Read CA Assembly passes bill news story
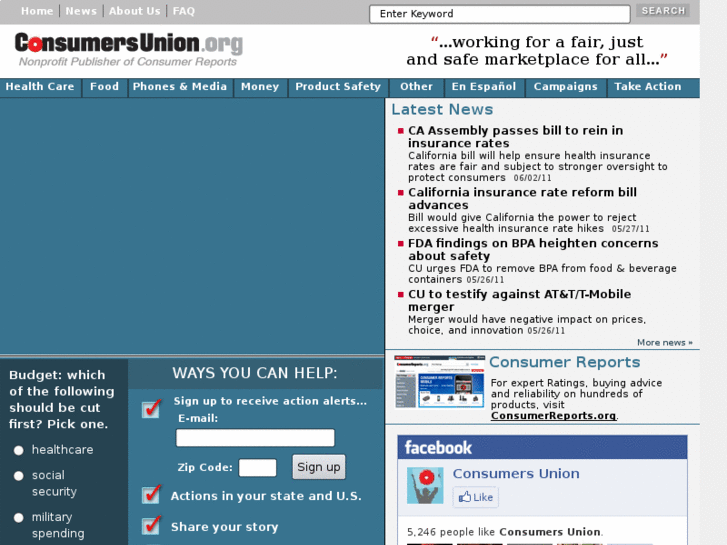Viewport: 727px width, 545px height. (x=516, y=137)
